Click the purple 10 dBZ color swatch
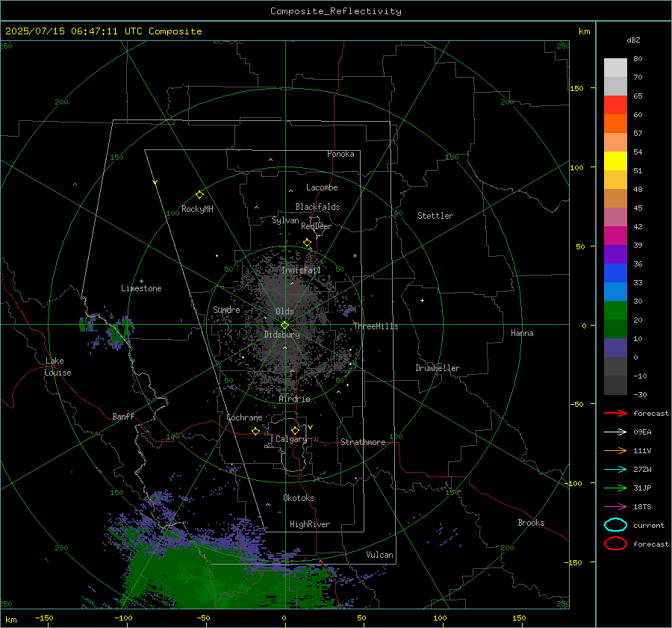The width and height of the screenshot is (672, 628). coord(615,348)
